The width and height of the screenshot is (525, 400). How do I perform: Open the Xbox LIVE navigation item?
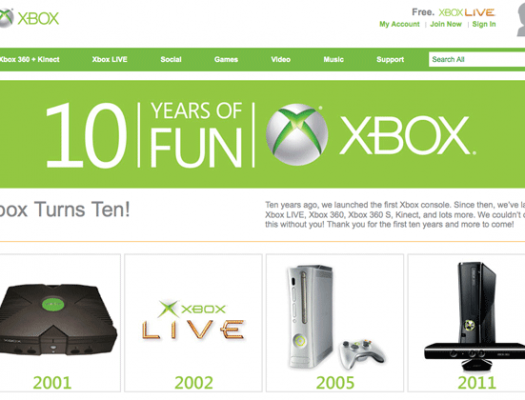(109, 60)
